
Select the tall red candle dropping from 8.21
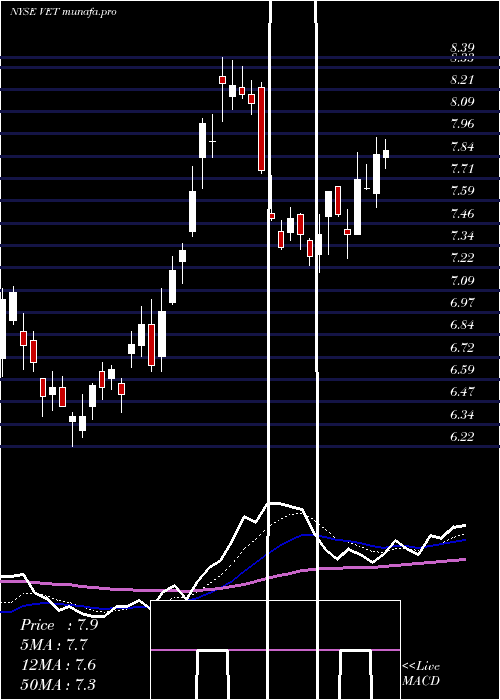click(x=261, y=129)
